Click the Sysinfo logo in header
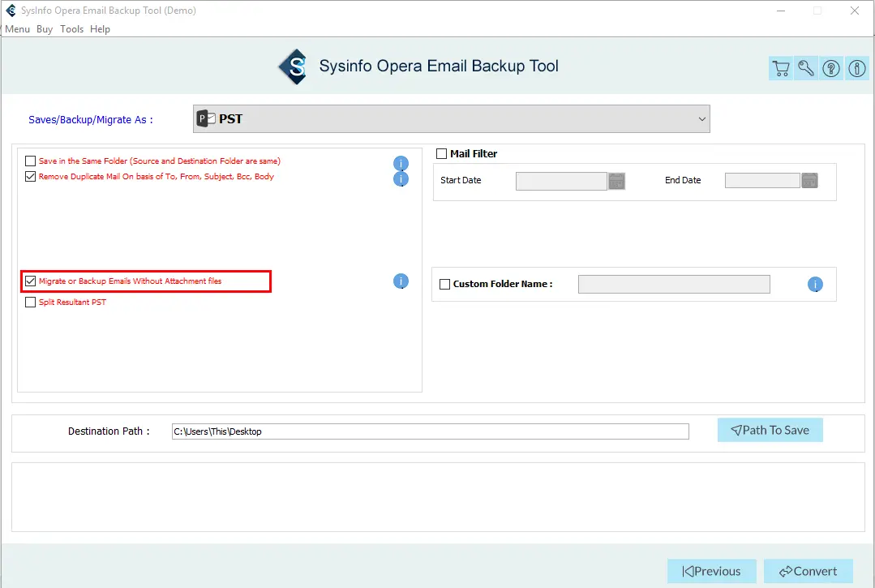 pyautogui.click(x=294, y=67)
